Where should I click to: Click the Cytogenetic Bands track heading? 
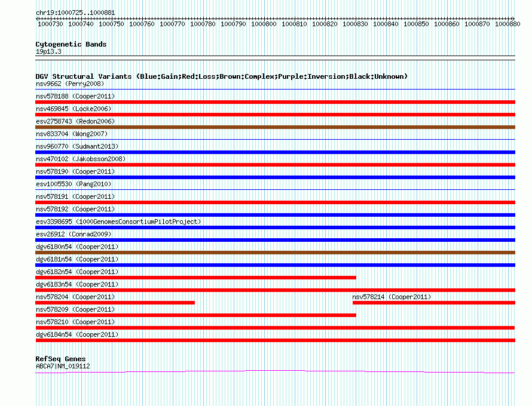coord(71,44)
